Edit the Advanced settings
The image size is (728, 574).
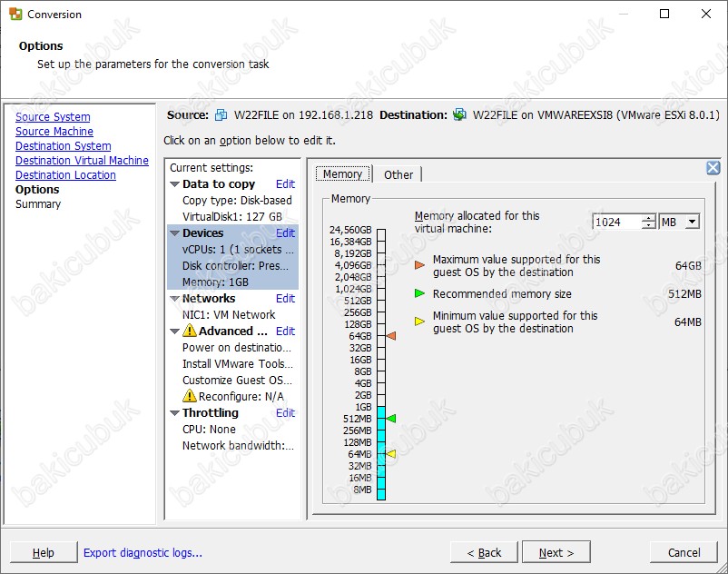(x=285, y=332)
